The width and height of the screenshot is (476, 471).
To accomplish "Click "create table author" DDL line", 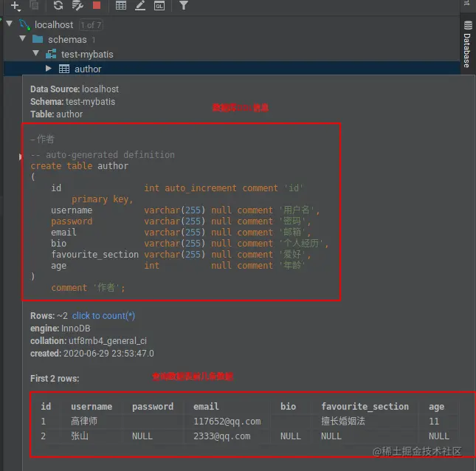I will [x=80, y=166].
